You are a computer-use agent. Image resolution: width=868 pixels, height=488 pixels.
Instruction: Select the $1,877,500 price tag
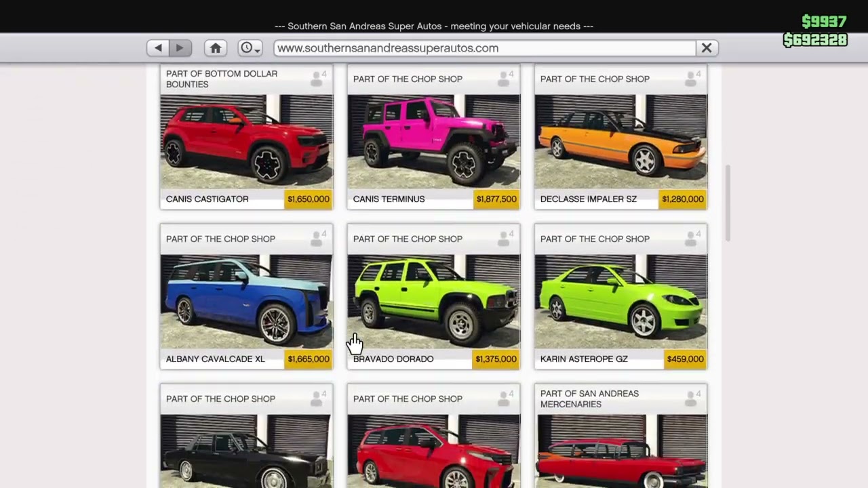point(496,199)
